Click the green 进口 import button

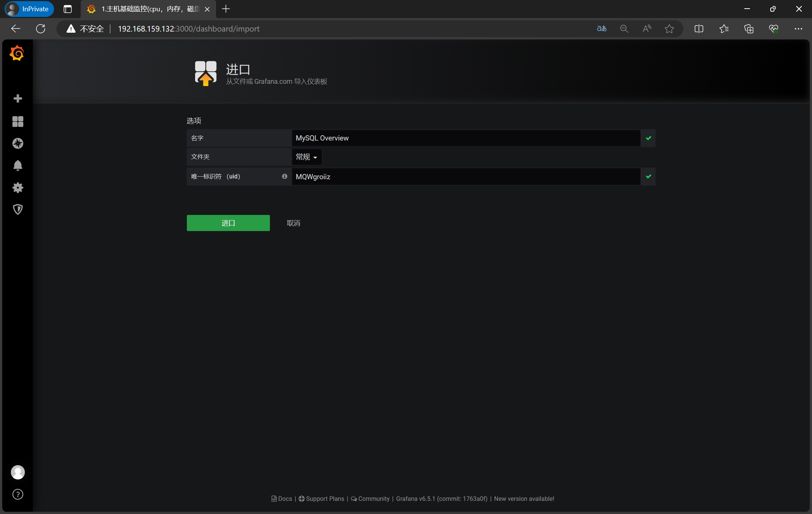click(228, 223)
